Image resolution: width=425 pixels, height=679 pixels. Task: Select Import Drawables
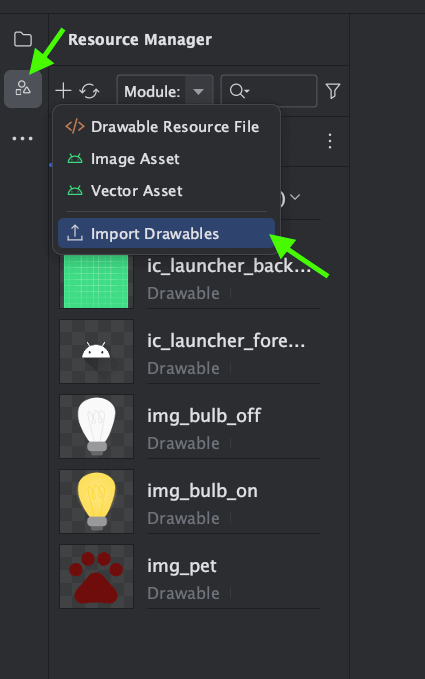click(166, 233)
